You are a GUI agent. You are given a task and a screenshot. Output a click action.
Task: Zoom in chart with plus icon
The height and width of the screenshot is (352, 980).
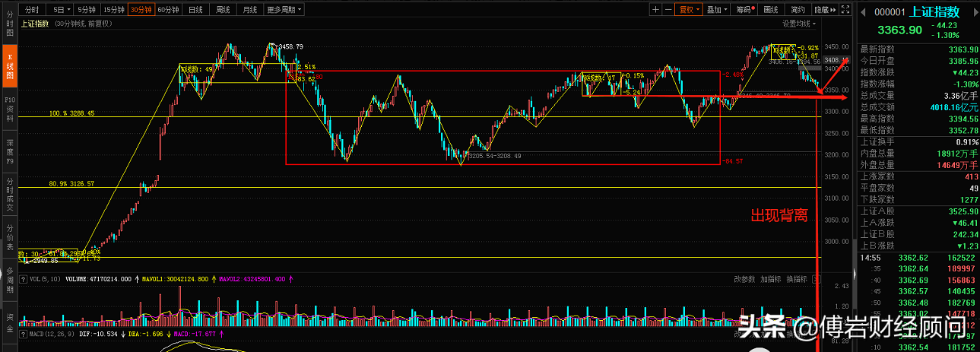pyautogui.click(x=655, y=10)
